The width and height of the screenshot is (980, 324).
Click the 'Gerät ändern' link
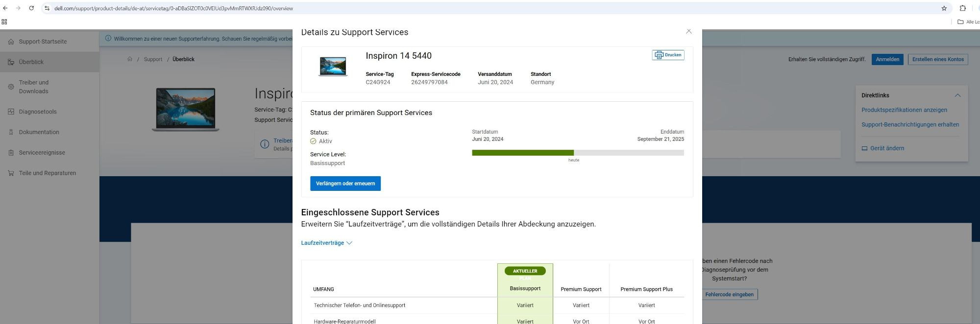tap(883, 148)
